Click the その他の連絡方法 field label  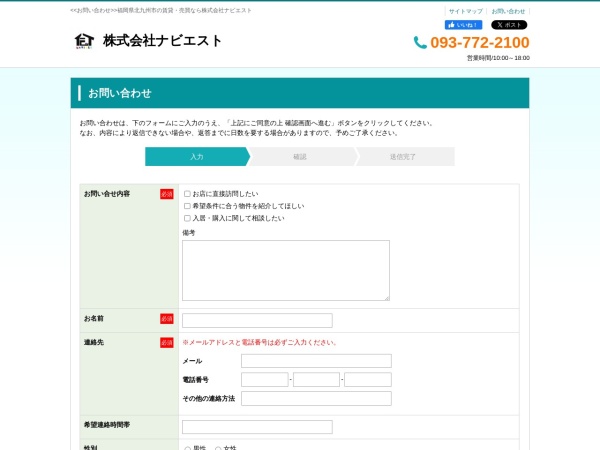(209, 399)
